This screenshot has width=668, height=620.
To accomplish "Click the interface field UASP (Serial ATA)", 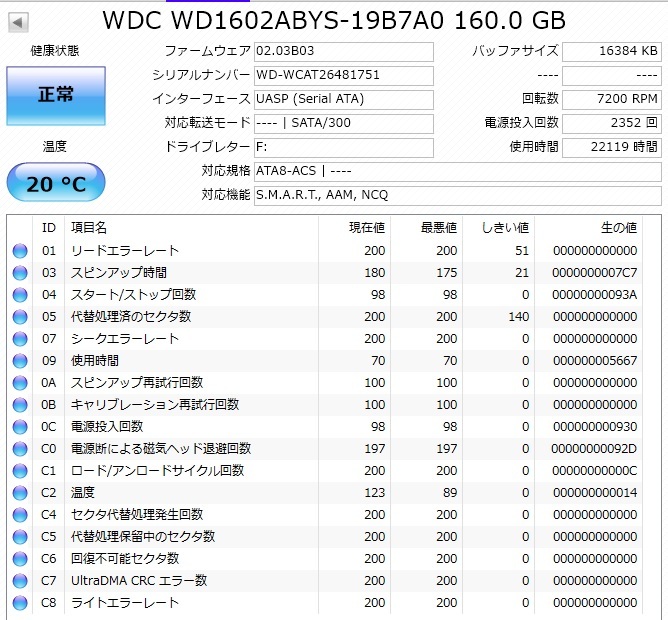I will click(344, 99).
